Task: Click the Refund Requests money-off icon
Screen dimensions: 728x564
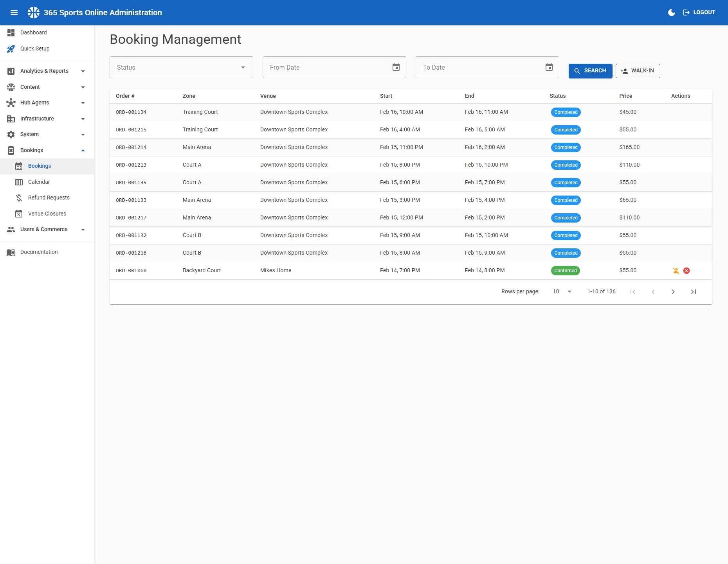Action: [x=19, y=198]
